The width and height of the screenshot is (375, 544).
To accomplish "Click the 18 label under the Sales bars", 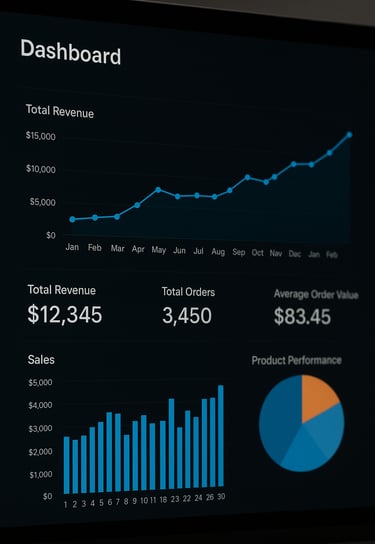I will (x=163, y=500).
